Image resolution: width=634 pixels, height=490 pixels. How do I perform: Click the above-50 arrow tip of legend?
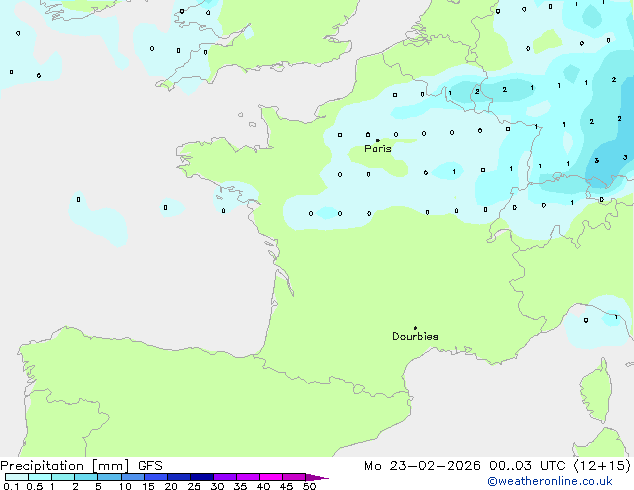[317, 477]
